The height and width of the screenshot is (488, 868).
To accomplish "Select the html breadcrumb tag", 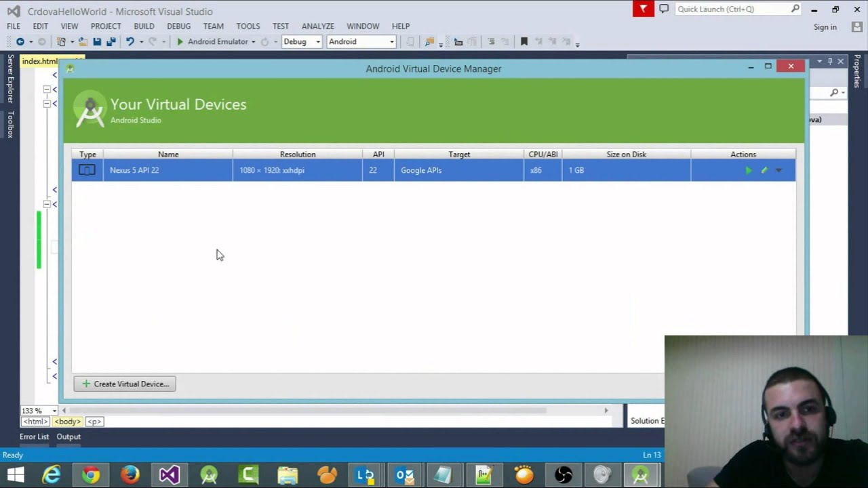I will (35, 422).
